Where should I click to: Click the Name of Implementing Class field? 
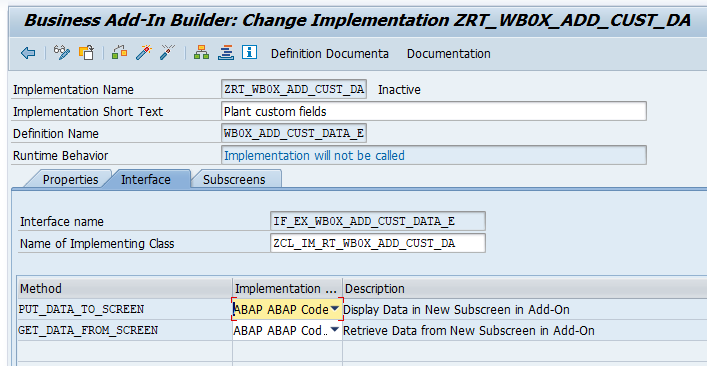(x=378, y=243)
